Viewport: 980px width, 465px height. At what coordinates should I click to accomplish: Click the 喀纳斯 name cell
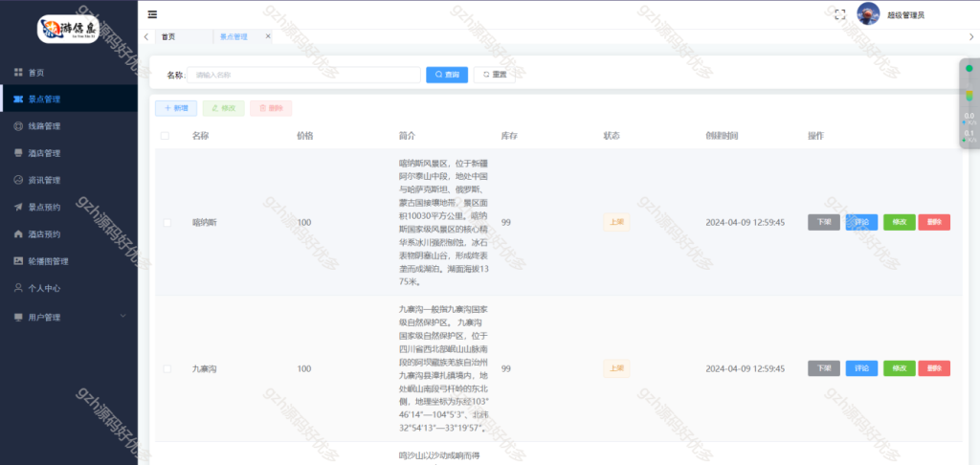203,223
